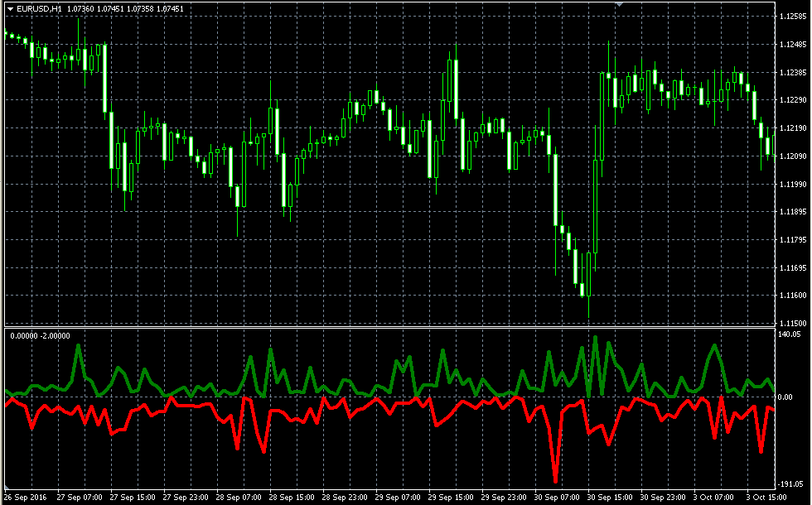The height and width of the screenshot is (505, 812).
Task: Click the 140.05 indicator scale label
Action: (x=790, y=334)
